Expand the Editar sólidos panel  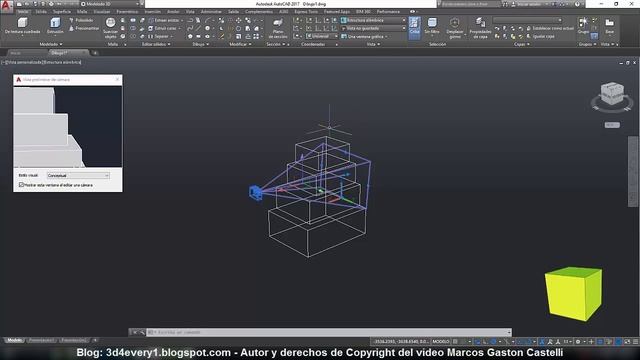point(156,44)
